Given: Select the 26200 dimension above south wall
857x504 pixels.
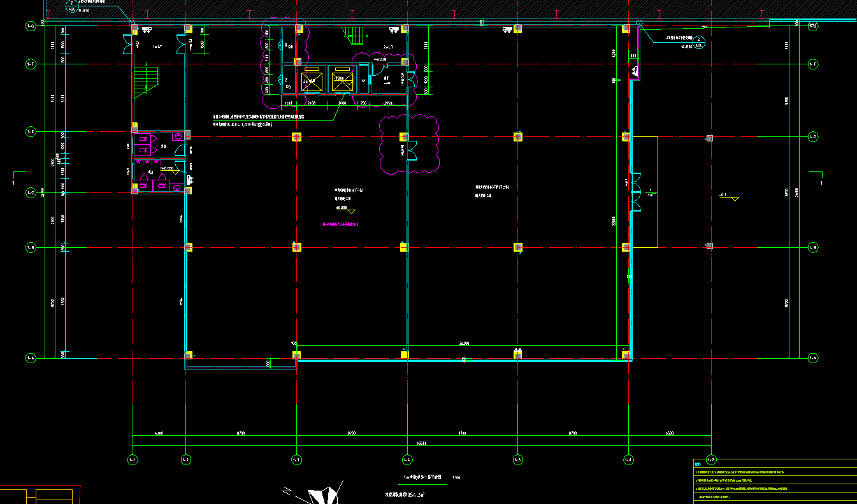Looking at the screenshot, I should point(464,343).
